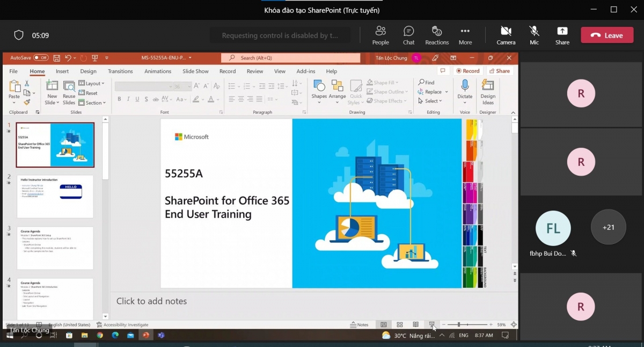The height and width of the screenshot is (347, 644).
Task: Switch to the Insert tab
Action: (x=62, y=71)
